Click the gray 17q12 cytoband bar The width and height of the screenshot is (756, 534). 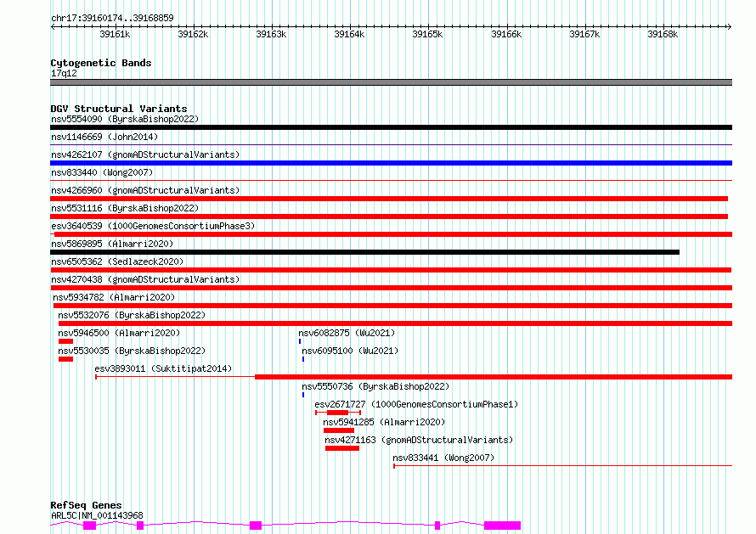(x=391, y=82)
